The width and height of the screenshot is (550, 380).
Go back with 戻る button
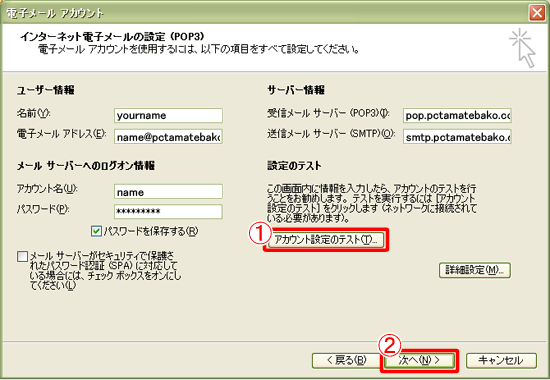[x=346, y=360]
